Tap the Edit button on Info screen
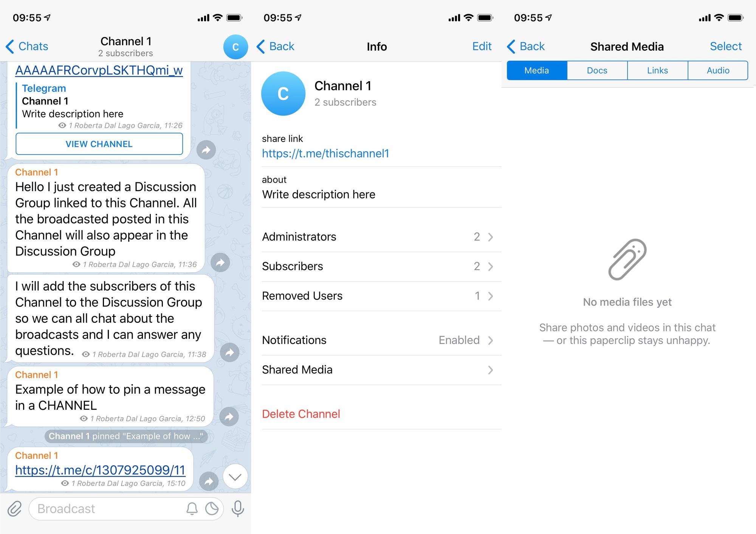The image size is (756, 534). [x=483, y=46]
